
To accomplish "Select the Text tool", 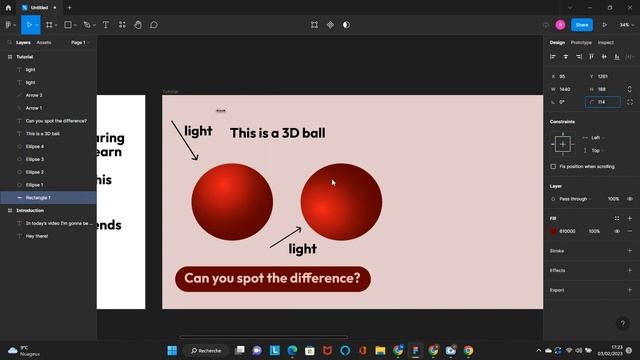I will (106, 25).
